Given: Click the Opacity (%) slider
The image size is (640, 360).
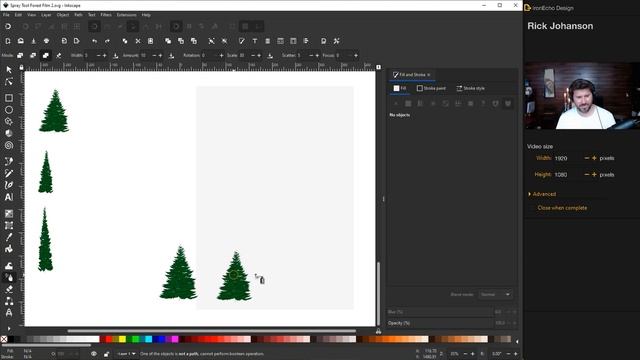Looking at the screenshot, I should (440, 323).
